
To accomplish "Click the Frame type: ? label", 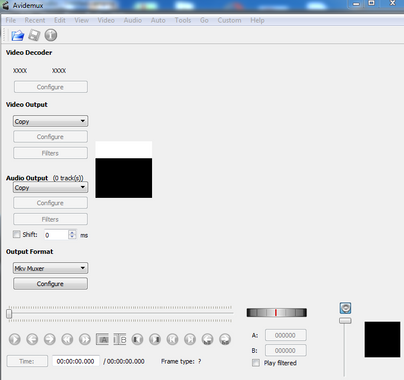I will tap(181, 361).
